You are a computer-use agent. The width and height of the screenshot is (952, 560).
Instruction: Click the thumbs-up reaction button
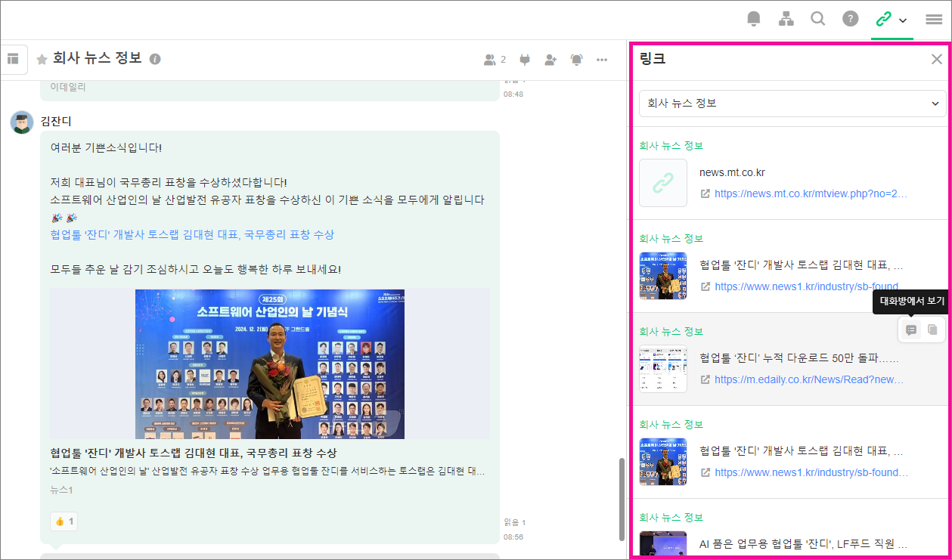64,521
